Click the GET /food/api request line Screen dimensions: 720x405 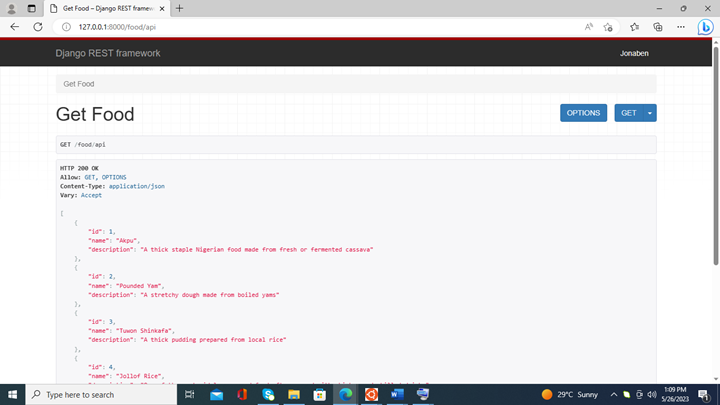click(83, 145)
